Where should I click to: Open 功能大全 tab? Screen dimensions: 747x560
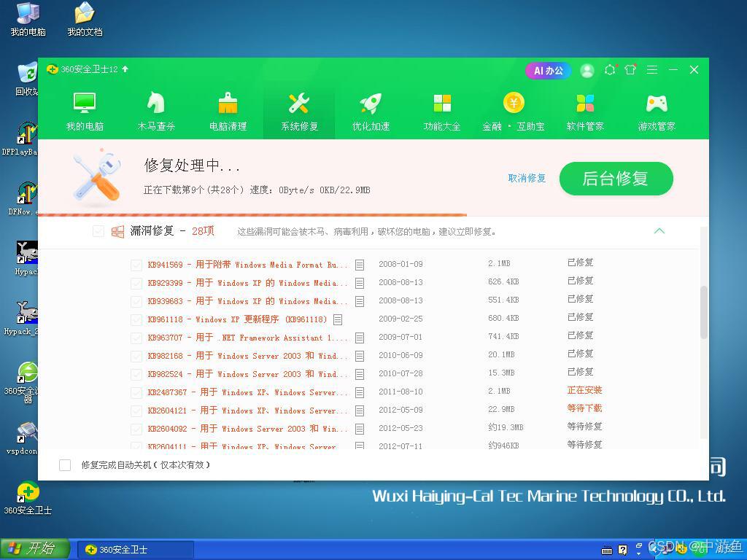tap(442, 112)
